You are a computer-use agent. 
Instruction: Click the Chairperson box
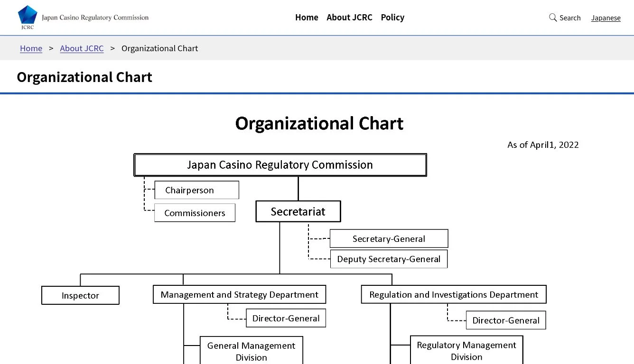(x=196, y=190)
